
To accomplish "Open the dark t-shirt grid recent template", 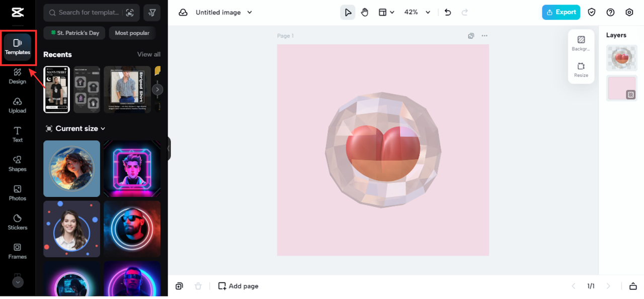I will [87, 89].
